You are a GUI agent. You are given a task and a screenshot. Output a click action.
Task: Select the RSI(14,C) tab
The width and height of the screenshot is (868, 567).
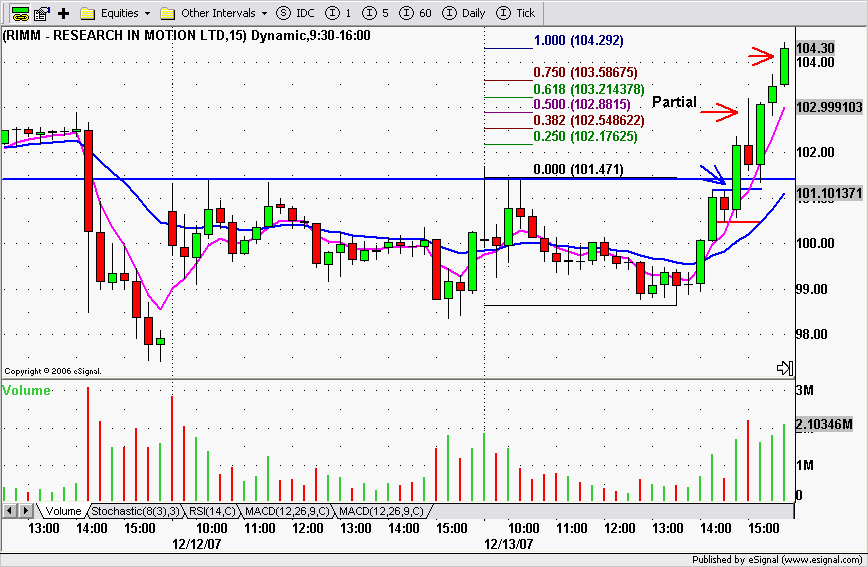[212, 511]
